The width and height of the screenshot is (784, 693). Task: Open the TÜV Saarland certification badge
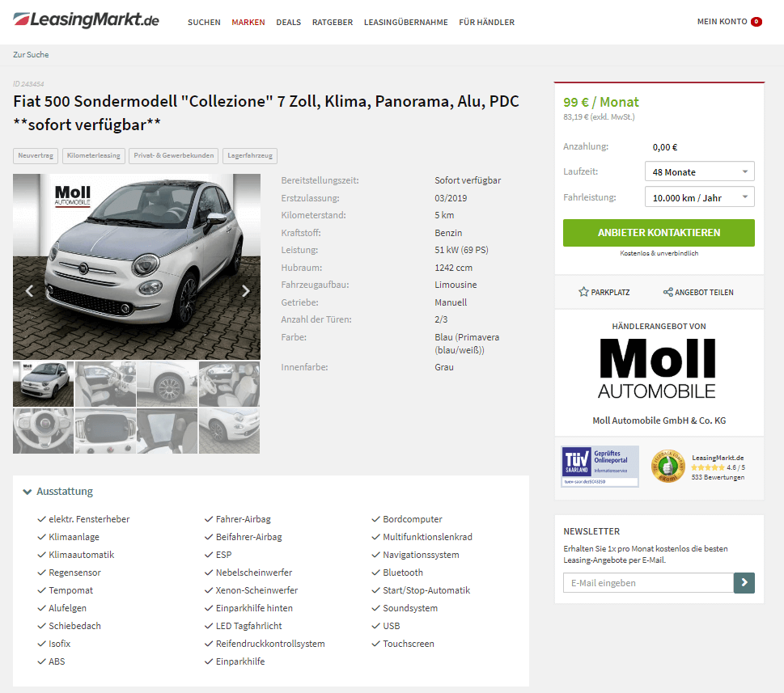pyautogui.click(x=600, y=466)
